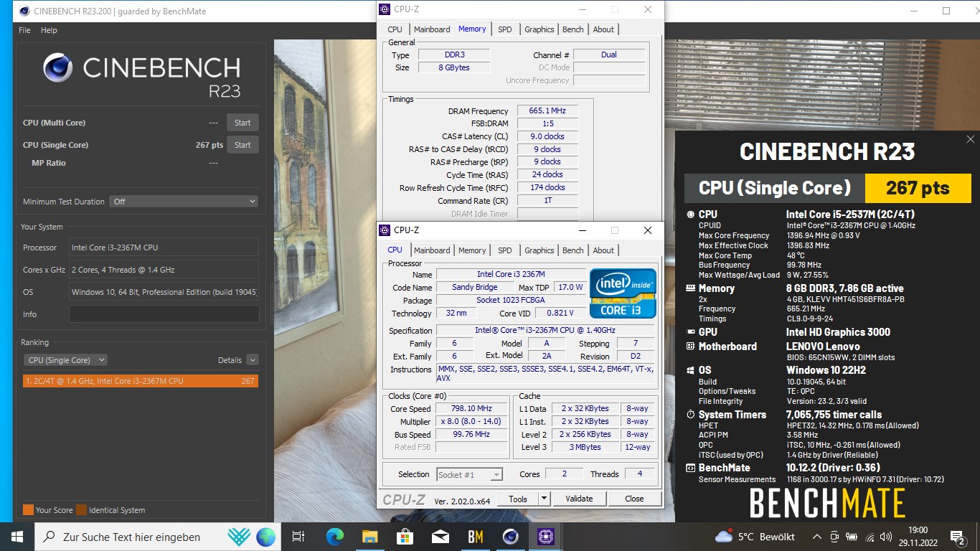Click the DRAM Frequency value 665.1 MHz

tap(547, 111)
